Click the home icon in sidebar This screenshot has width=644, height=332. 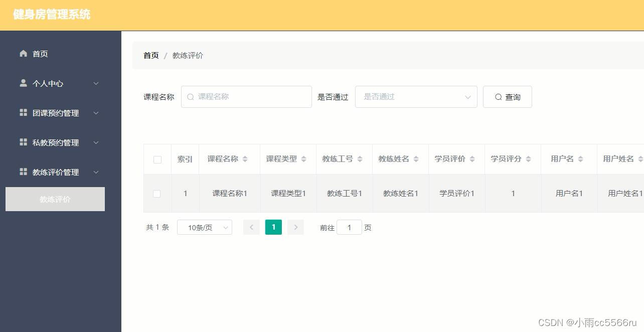[23, 53]
